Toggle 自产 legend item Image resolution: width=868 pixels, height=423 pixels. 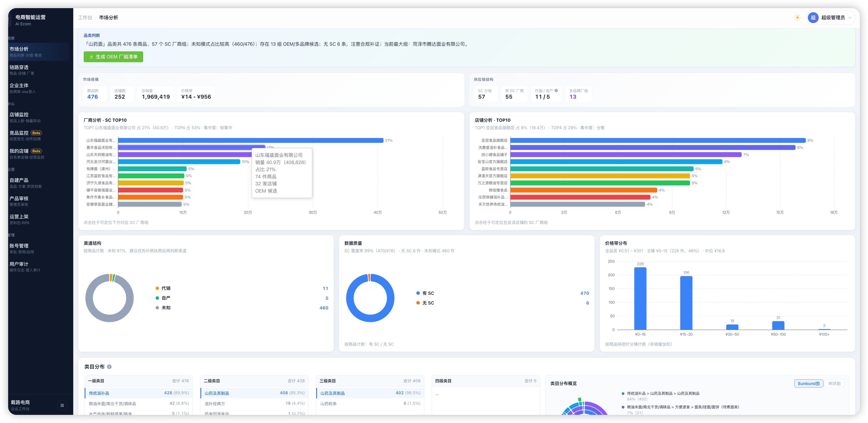(163, 298)
